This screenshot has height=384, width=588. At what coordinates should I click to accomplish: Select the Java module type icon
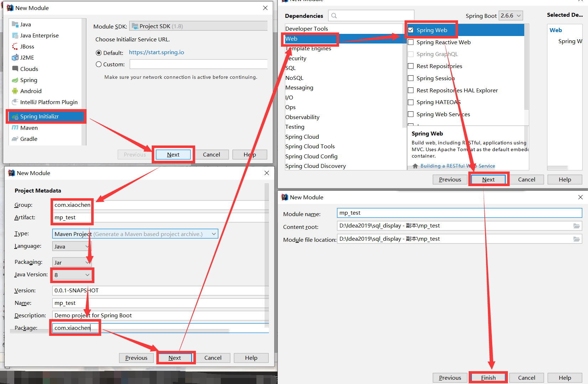[15, 24]
